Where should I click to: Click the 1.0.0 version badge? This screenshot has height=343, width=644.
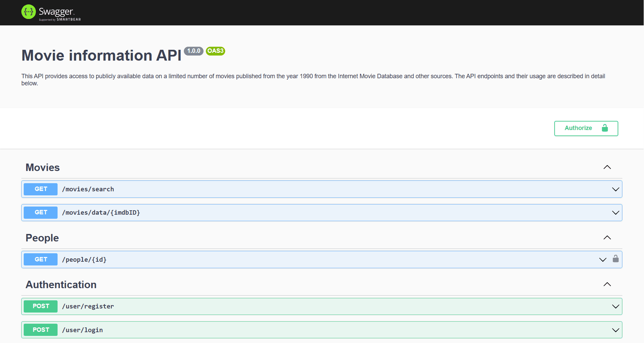coord(193,51)
